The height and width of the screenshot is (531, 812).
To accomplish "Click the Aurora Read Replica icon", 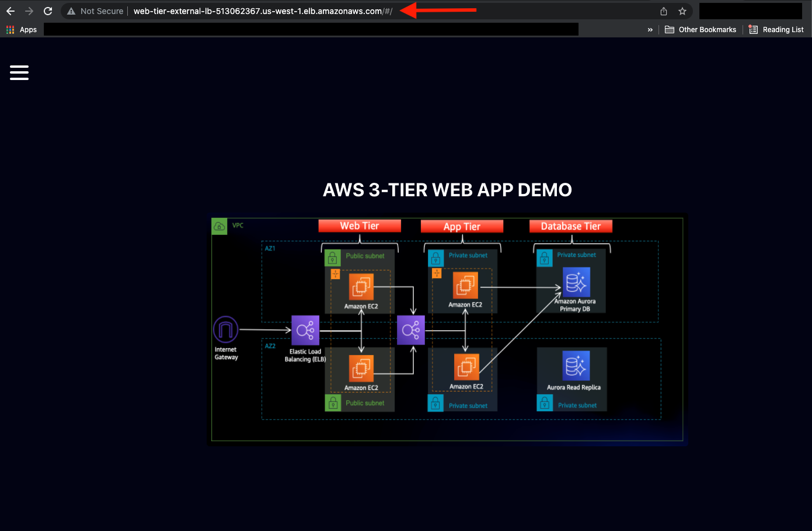I will click(576, 366).
